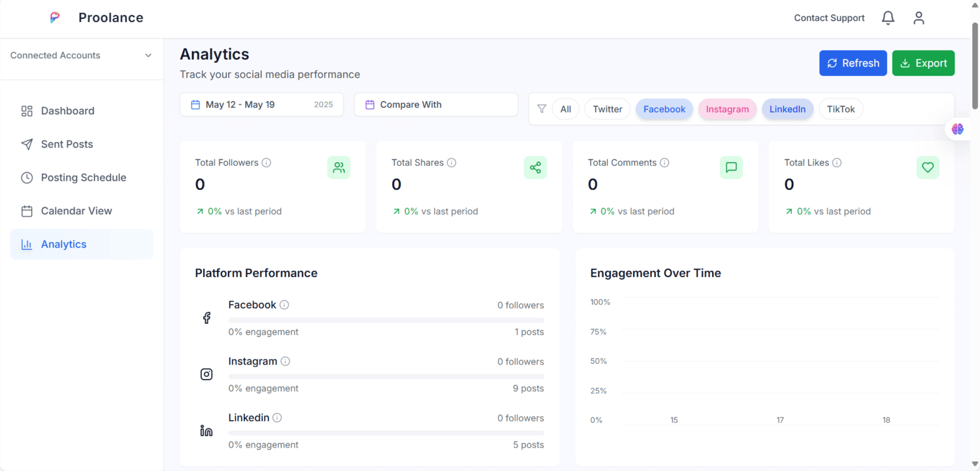Open the floating AI brain icon
The height and width of the screenshot is (471, 980).
click(957, 129)
